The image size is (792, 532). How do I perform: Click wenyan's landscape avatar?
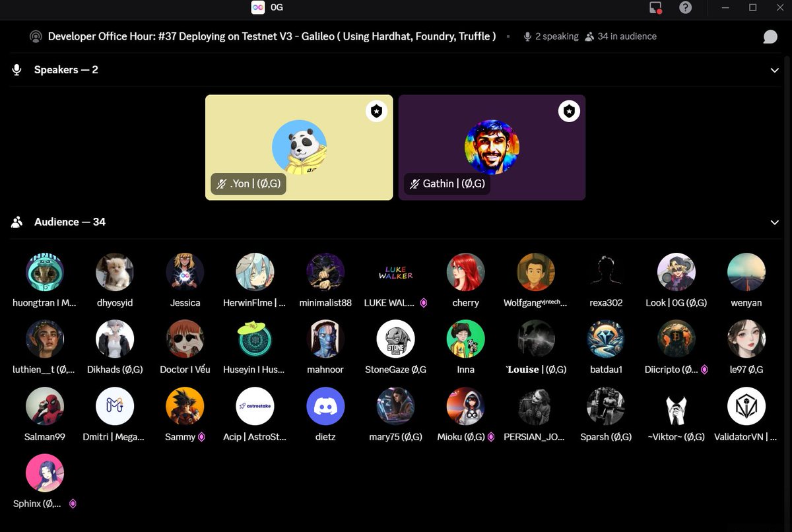[746, 272]
